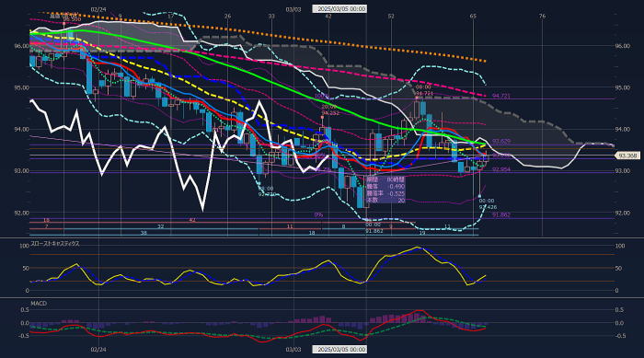Click the purple 91.862 level label

(x=501, y=215)
